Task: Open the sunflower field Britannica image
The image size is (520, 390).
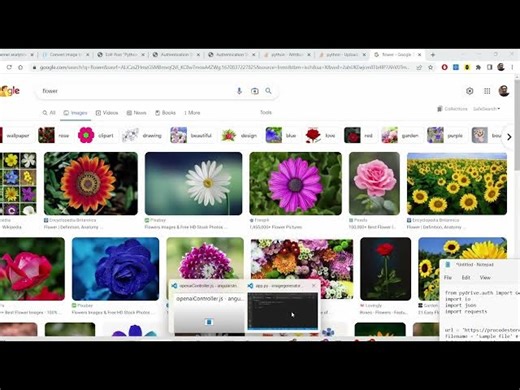Action: pos(457,183)
